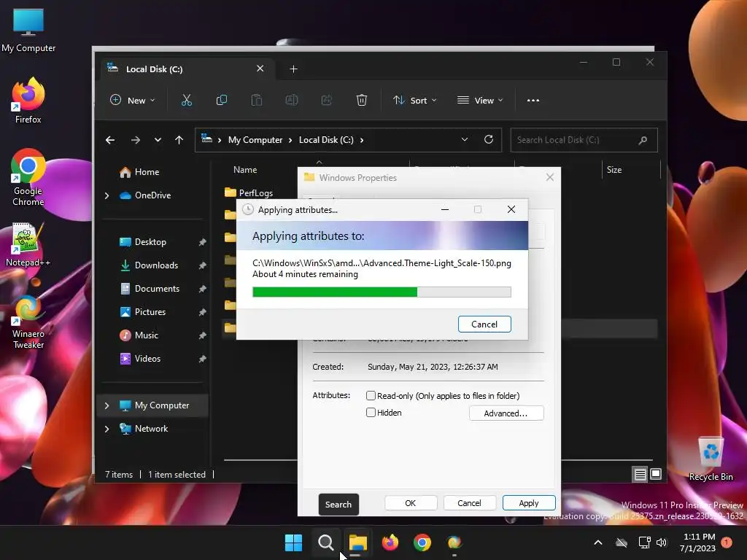Go forward with the right arrow button

135,140
